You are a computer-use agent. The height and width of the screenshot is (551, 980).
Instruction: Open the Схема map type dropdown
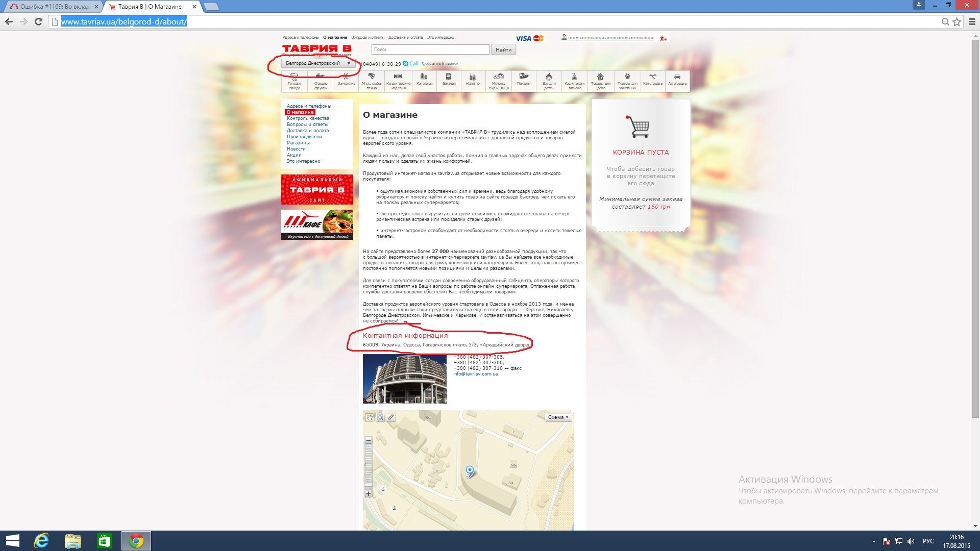pos(558,417)
